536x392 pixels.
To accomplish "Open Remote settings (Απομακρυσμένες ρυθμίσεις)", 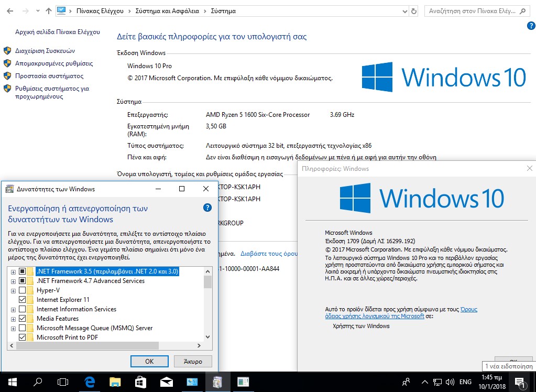I will pos(54,63).
